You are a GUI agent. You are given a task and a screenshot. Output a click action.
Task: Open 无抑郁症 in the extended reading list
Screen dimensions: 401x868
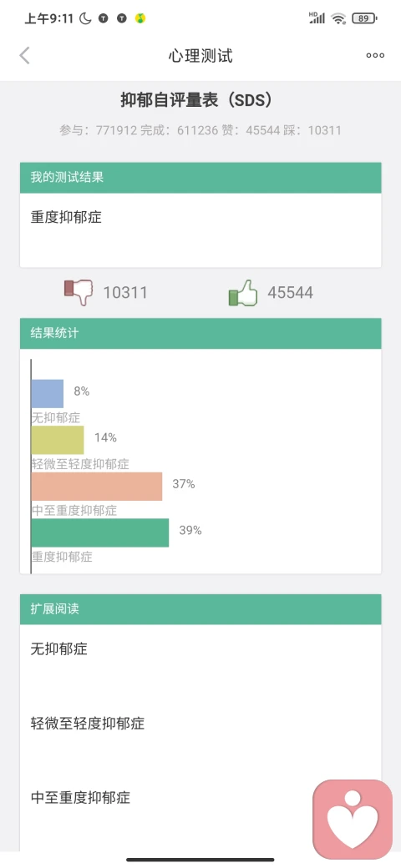[59, 648]
